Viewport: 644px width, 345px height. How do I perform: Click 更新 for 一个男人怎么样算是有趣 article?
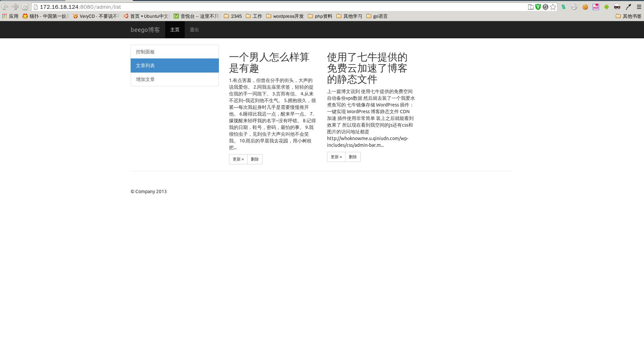[238, 159]
